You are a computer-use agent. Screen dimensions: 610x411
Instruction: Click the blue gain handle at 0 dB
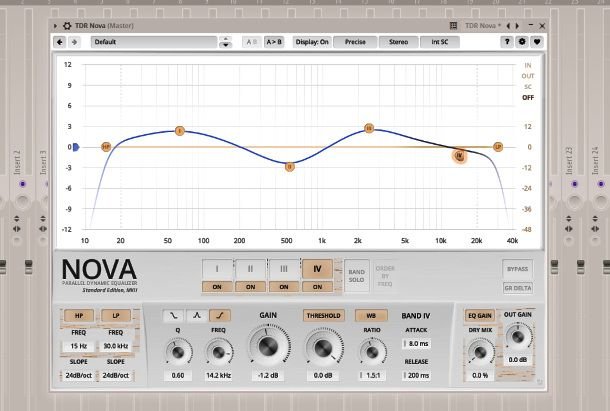point(75,147)
